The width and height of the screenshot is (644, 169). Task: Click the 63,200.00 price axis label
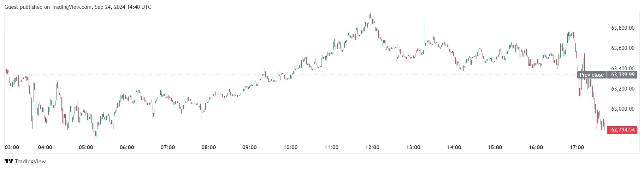622,89
